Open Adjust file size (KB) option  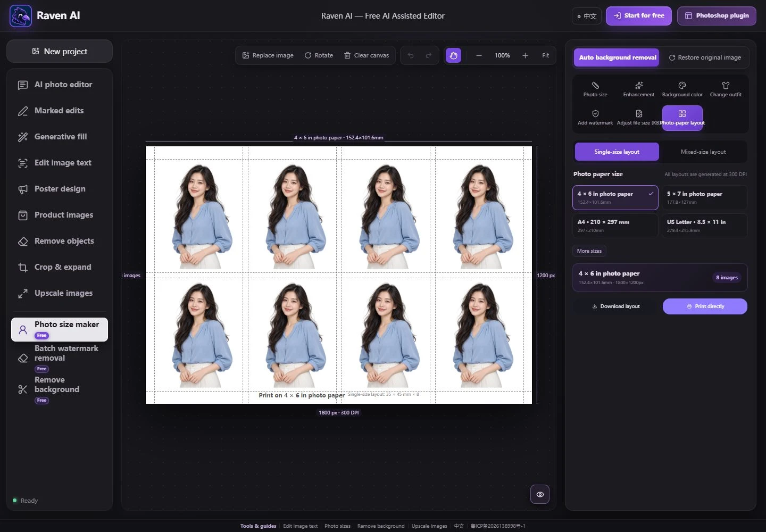pos(638,118)
